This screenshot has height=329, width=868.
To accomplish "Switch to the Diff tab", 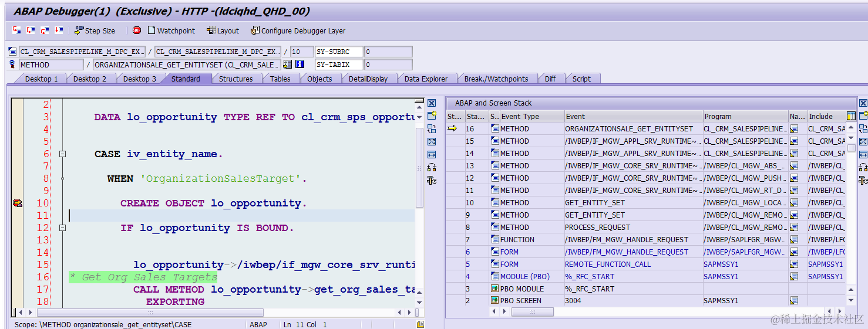I will (x=550, y=79).
